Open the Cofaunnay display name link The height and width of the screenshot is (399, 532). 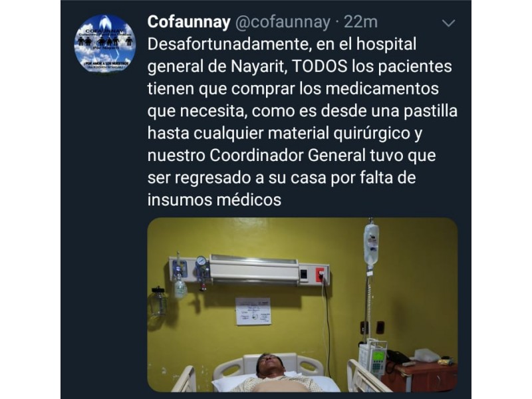pos(189,22)
